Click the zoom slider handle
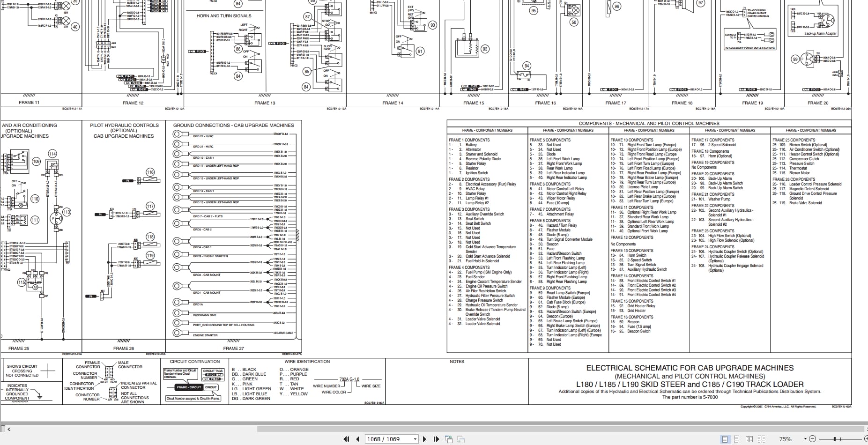This screenshot has height=445, width=868. (x=835, y=439)
